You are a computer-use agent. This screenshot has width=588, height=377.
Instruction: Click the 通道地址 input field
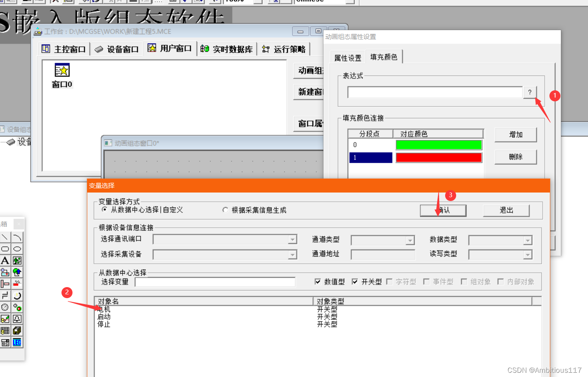tap(383, 254)
